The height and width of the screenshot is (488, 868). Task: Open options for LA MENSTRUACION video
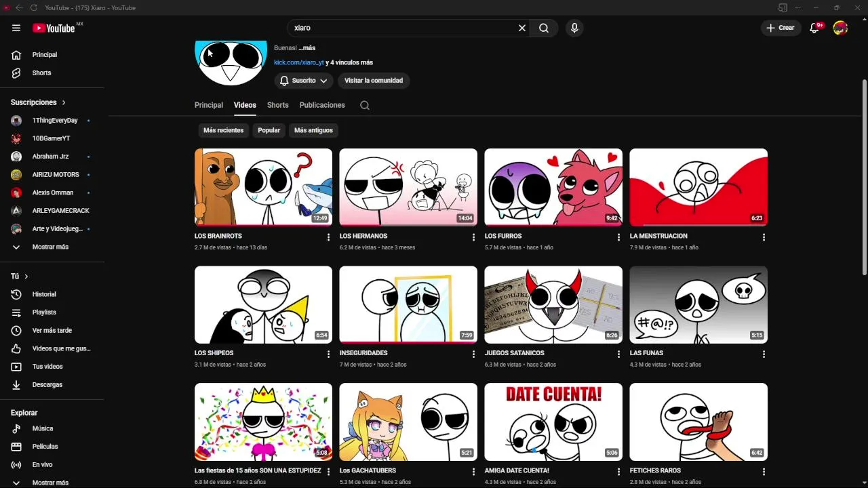click(764, 237)
